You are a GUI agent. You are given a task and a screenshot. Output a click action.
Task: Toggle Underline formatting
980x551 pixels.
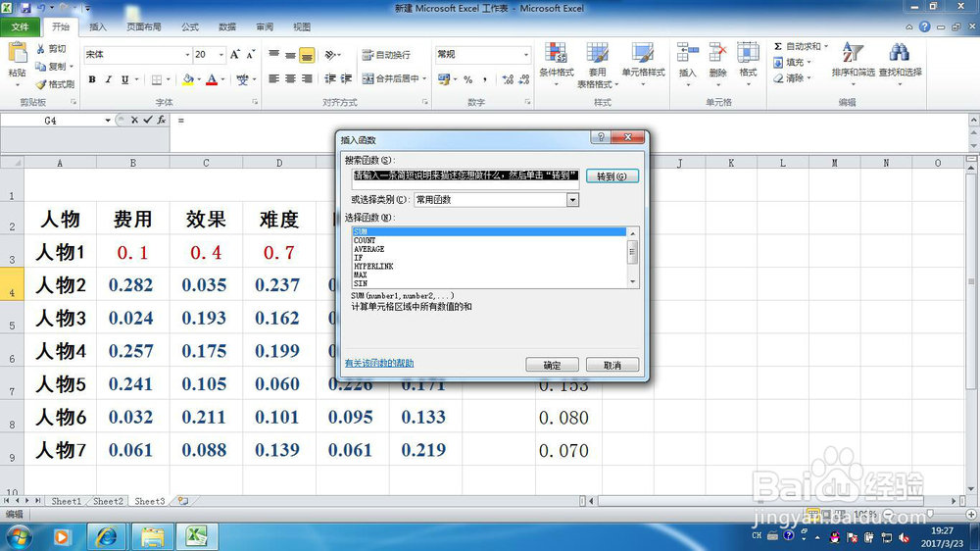pyautogui.click(x=125, y=79)
